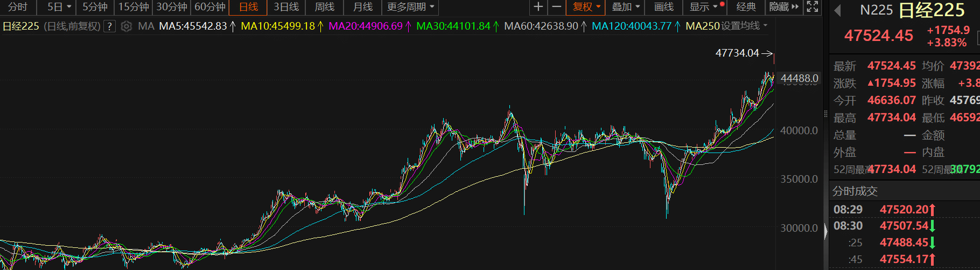Open the 显示 display options
980x270 pixels.
pos(704,7)
